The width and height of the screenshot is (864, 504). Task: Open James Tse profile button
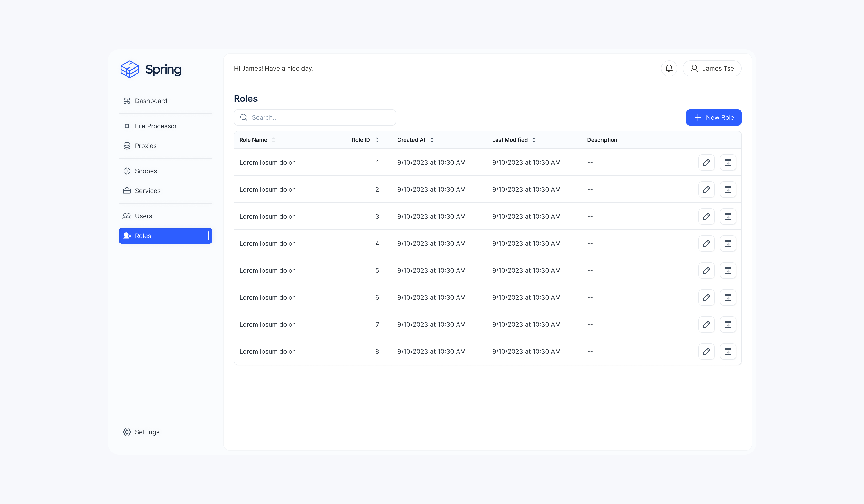point(712,69)
